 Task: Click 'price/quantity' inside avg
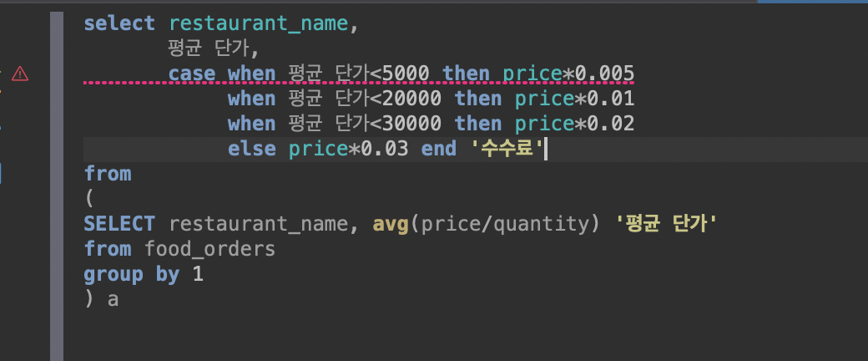505,223
